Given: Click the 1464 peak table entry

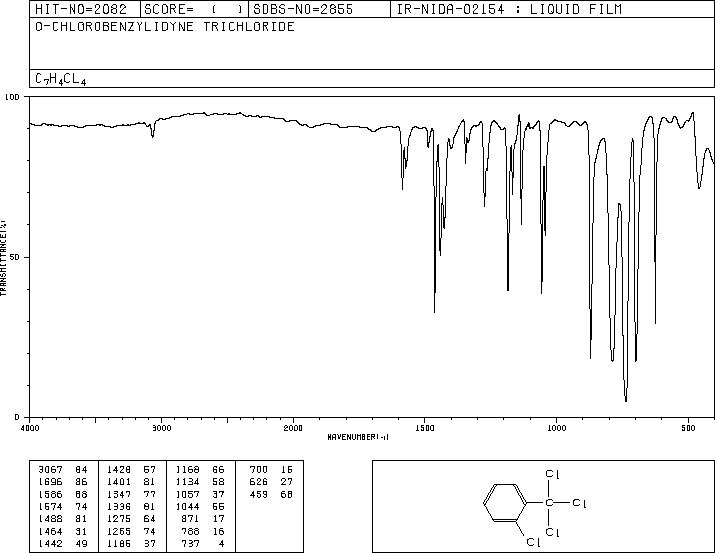Looking at the screenshot, I should (62, 531).
